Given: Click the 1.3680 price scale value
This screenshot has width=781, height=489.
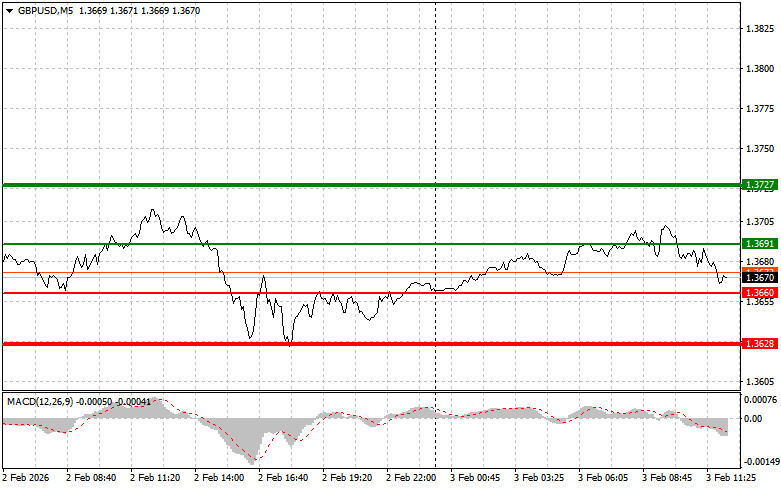Looking at the screenshot, I should (x=760, y=261).
